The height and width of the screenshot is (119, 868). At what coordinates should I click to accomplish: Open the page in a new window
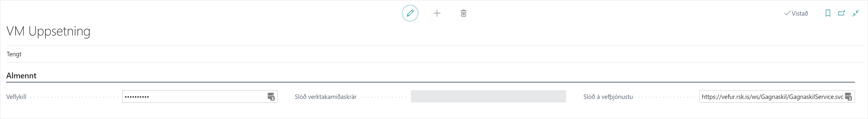841,14
